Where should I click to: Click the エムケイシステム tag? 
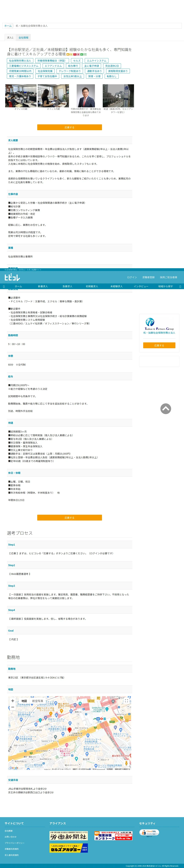tap(97, 61)
